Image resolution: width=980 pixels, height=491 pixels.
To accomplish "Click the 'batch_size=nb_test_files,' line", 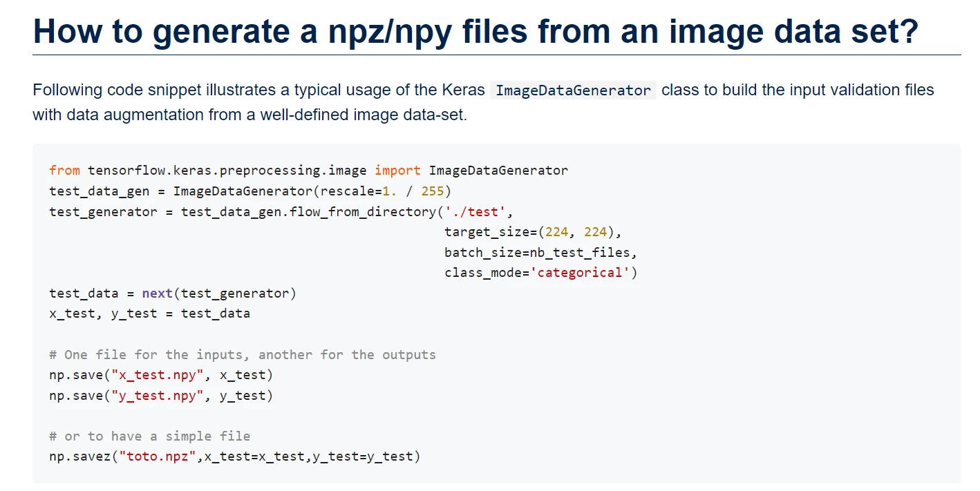I will point(540,252).
